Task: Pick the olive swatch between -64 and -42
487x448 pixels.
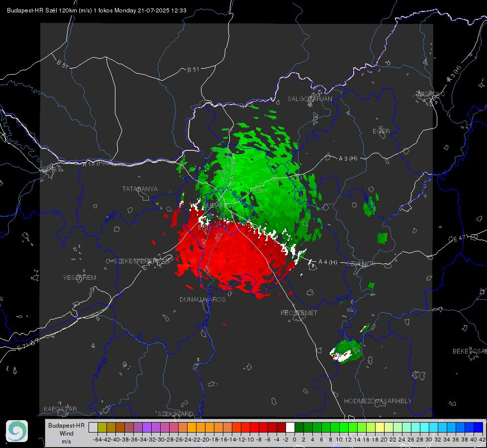Action: point(102,427)
